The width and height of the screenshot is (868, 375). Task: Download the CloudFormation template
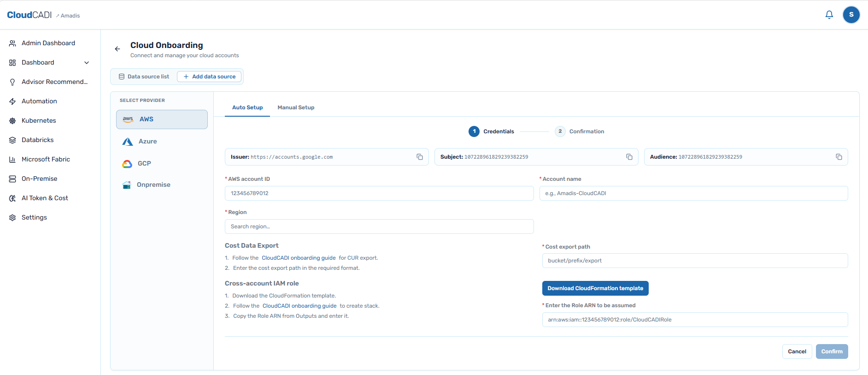(595, 288)
